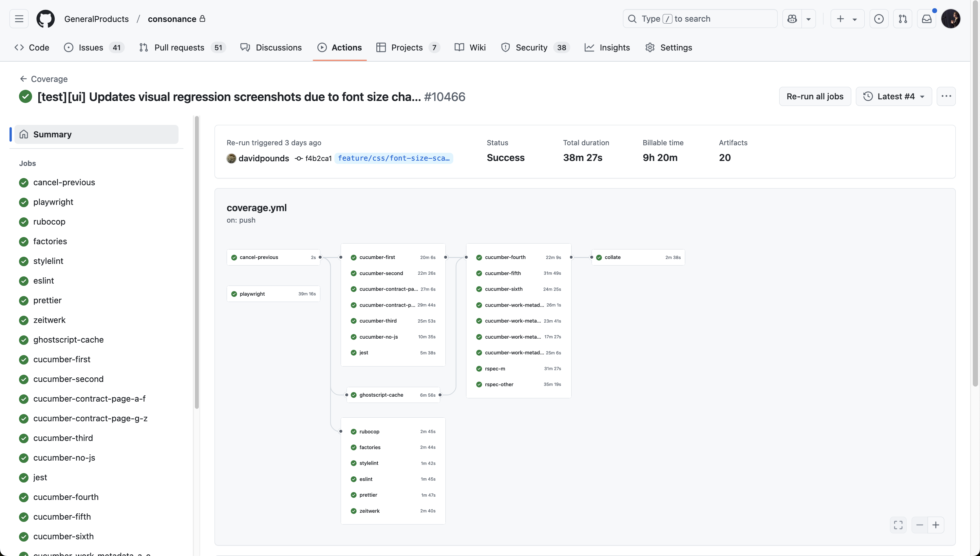
Task: Click rspec-other in workflow graph
Action: click(518, 385)
